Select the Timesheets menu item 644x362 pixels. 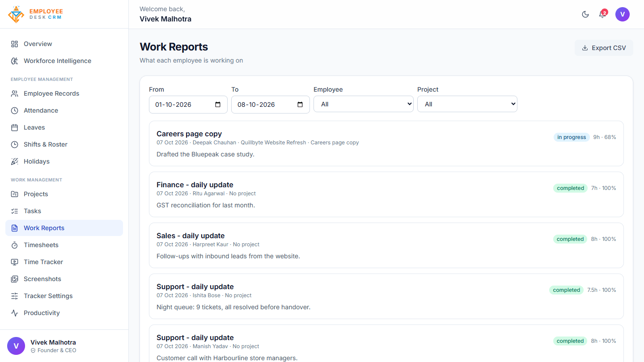click(64, 245)
